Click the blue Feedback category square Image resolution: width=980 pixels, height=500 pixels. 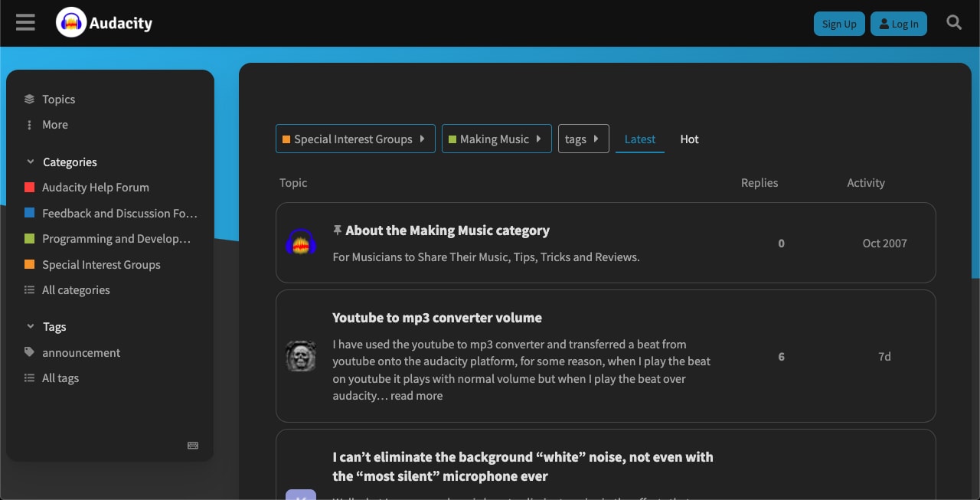[x=29, y=213]
